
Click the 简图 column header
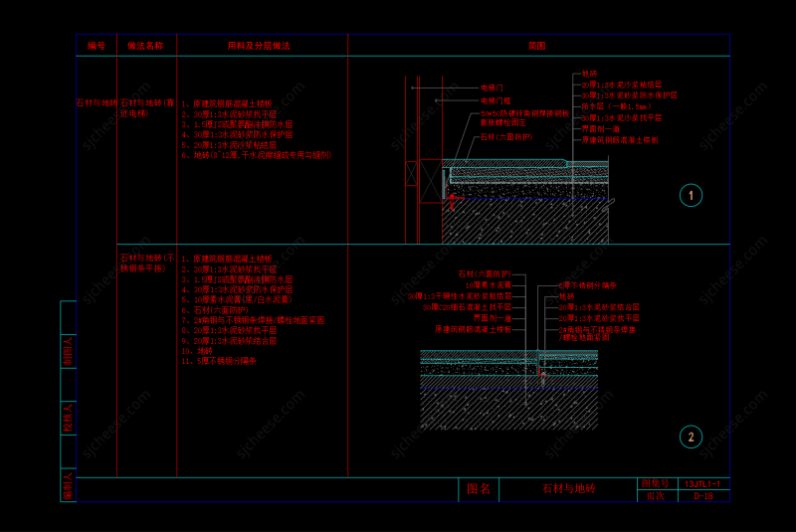(x=537, y=46)
